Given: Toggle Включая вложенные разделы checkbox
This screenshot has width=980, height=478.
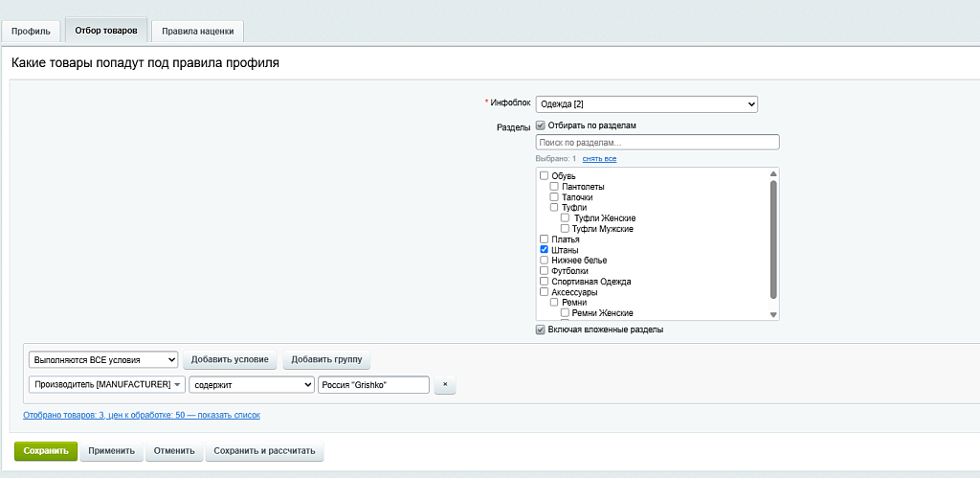Looking at the screenshot, I should tap(541, 330).
